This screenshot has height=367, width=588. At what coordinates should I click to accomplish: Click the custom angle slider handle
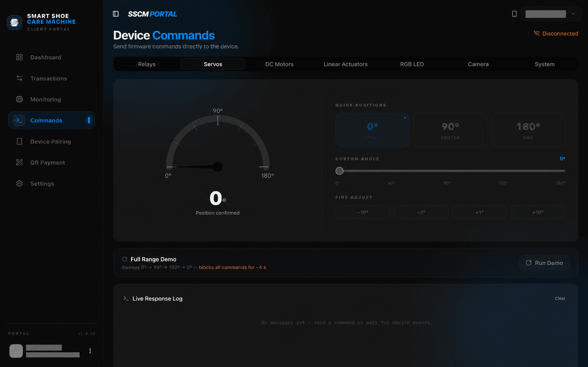point(339,171)
